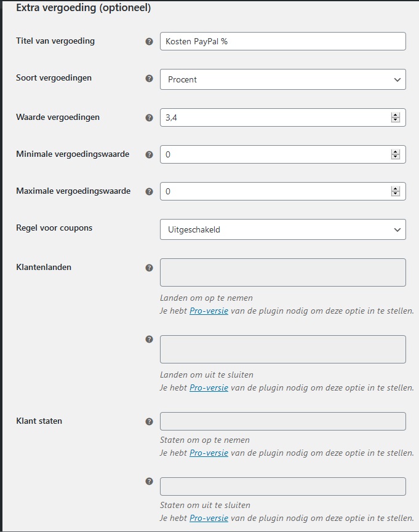Screen dimensions: 419x532
Task: Click help icon next to Klantenlanden
Action: 149,268
